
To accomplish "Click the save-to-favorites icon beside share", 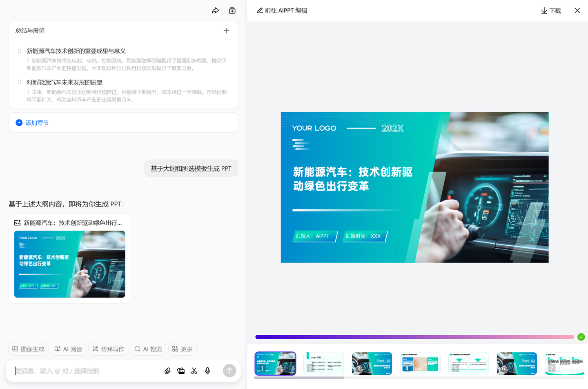I will click(232, 10).
